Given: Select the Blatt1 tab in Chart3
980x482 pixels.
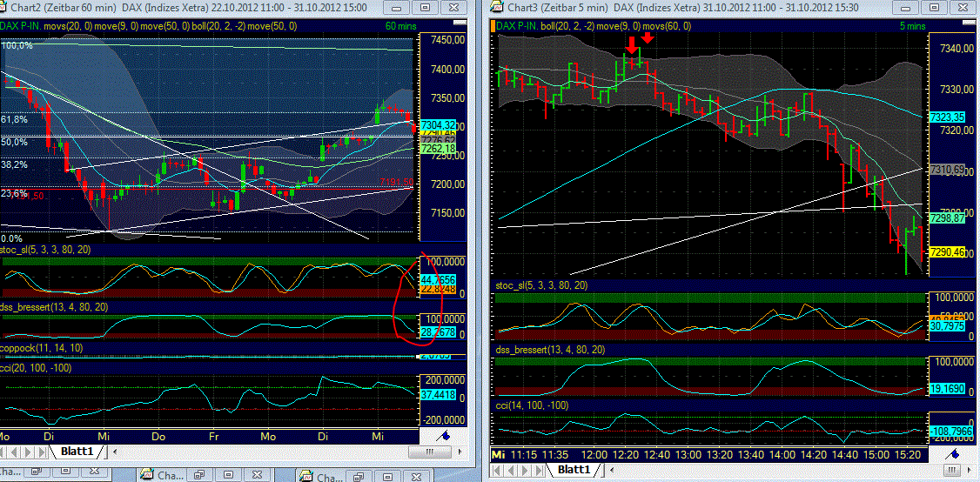Looking at the screenshot, I should tap(574, 470).
